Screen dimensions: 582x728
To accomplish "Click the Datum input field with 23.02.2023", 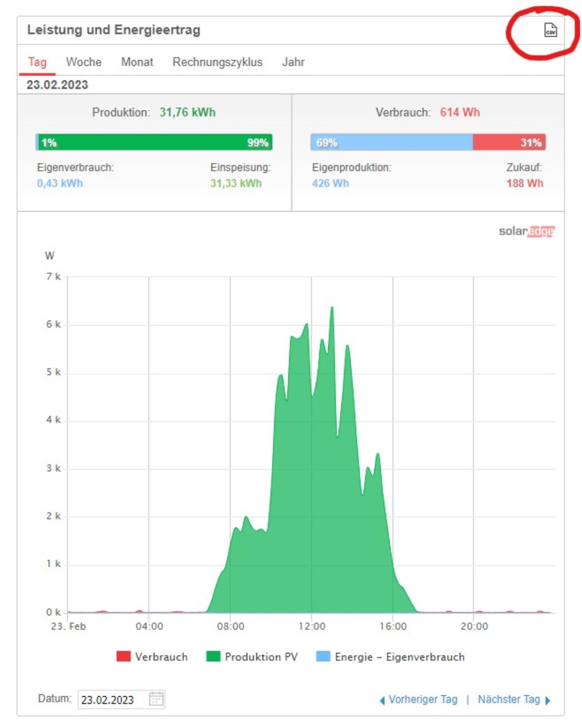I will coord(121,699).
